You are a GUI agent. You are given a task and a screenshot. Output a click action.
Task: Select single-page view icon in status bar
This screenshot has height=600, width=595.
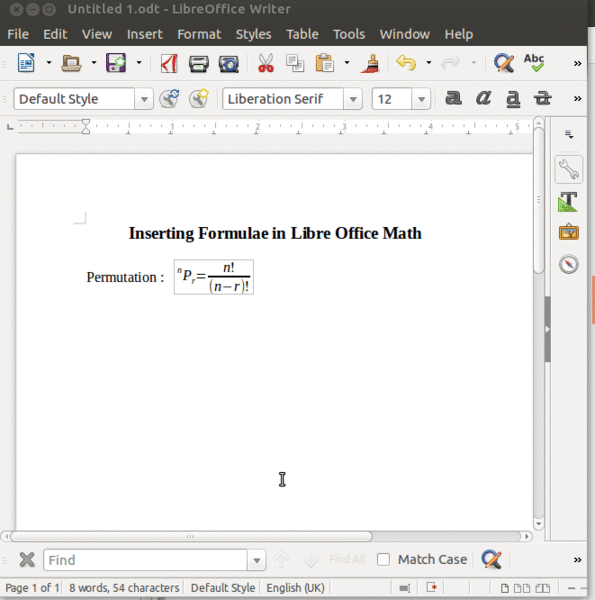coord(505,588)
